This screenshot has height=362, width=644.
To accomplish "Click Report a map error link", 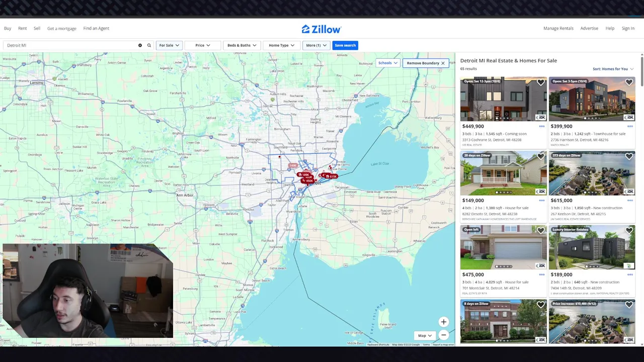I will pos(443,344).
